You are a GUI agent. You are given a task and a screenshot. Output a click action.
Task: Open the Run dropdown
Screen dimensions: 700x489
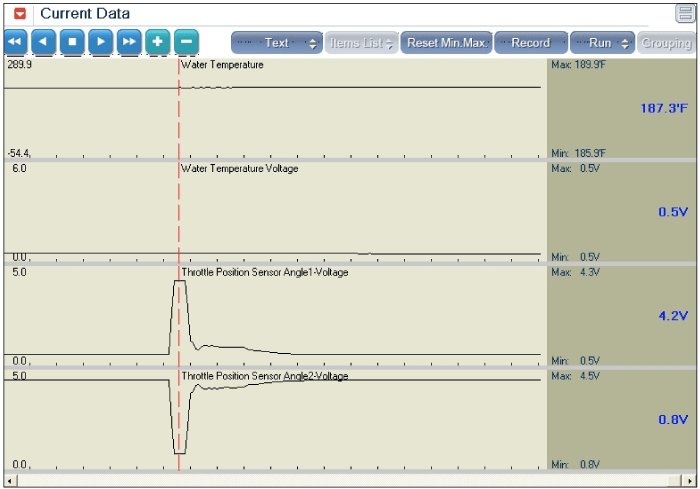point(602,43)
